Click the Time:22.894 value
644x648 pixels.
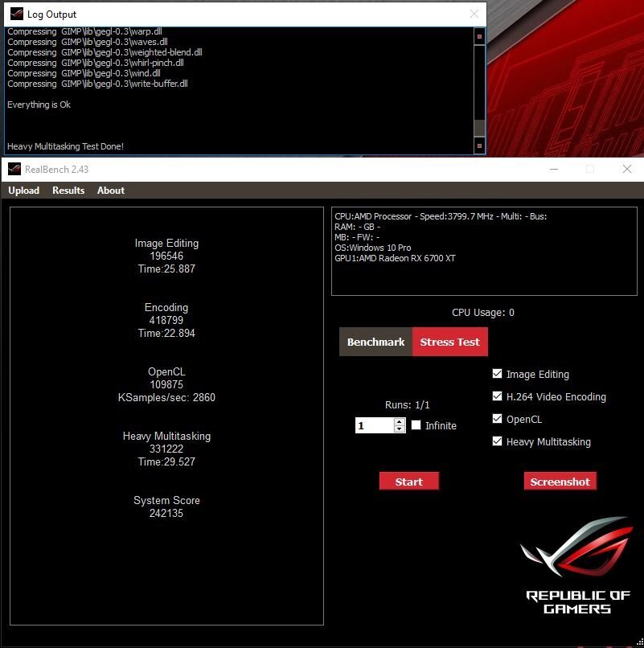point(166,333)
